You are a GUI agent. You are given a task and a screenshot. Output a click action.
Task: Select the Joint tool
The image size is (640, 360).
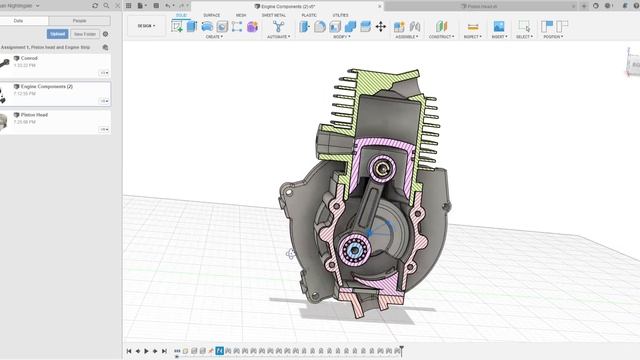415,27
